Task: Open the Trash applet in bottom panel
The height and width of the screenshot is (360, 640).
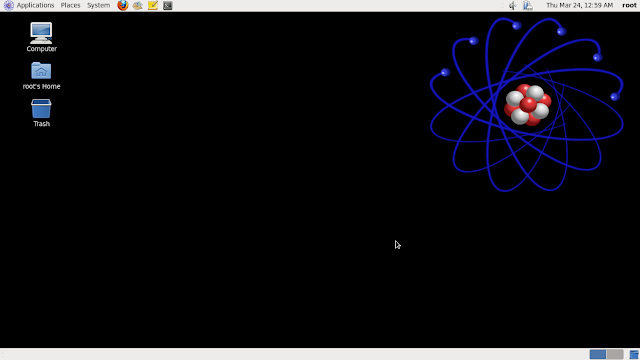Action: 634,354
